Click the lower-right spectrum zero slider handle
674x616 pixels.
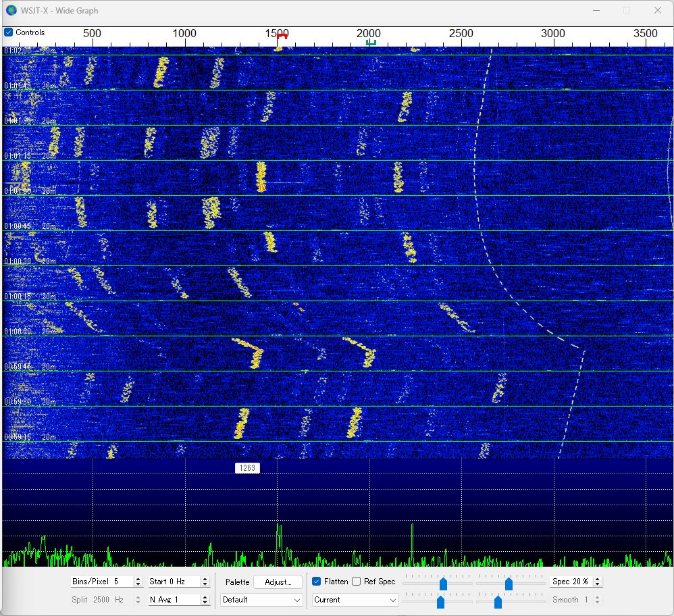point(498,601)
